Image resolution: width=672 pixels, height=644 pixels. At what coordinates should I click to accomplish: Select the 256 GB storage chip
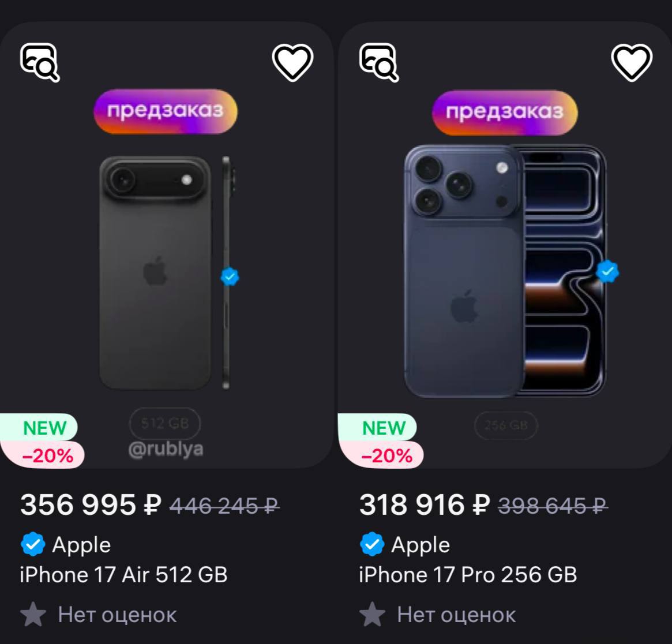click(x=506, y=425)
